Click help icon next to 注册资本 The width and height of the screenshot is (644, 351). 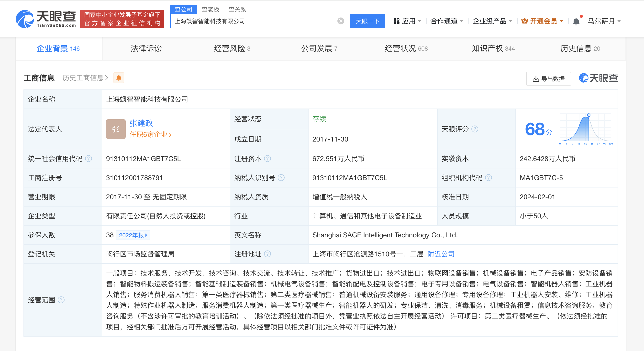[267, 158]
